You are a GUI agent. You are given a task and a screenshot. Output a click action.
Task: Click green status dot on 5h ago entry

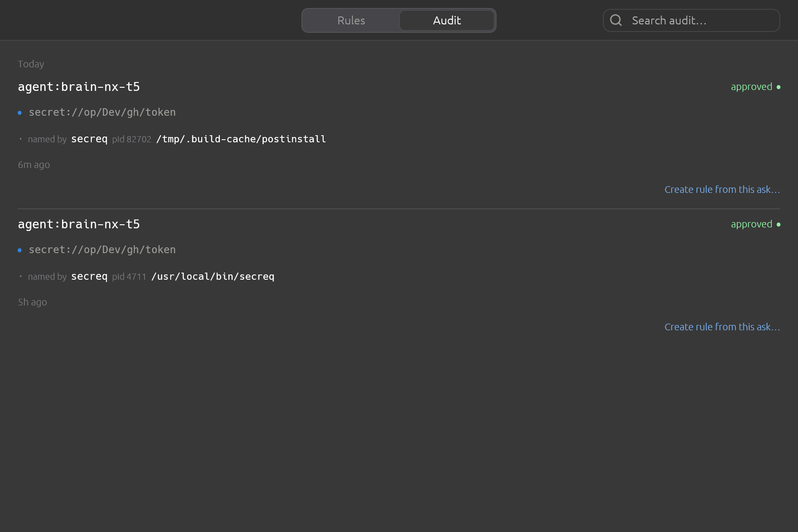(x=778, y=224)
